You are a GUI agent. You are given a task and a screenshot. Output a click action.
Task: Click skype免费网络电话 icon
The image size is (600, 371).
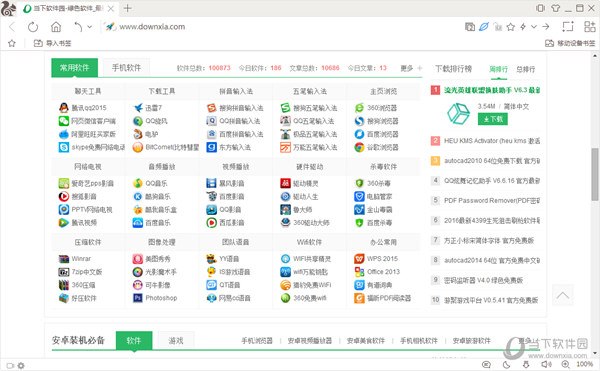[64, 147]
